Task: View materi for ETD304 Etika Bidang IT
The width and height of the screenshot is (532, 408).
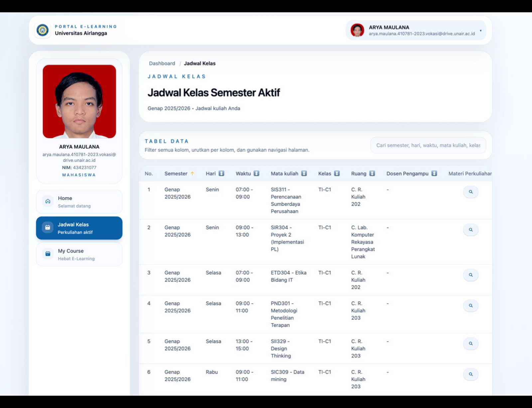Action: tap(471, 275)
